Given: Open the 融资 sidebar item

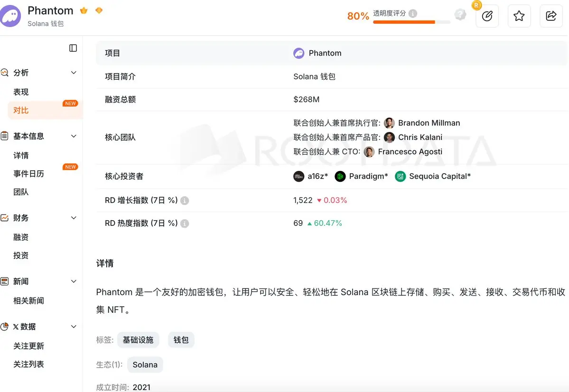Looking at the screenshot, I should tap(21, 237).
